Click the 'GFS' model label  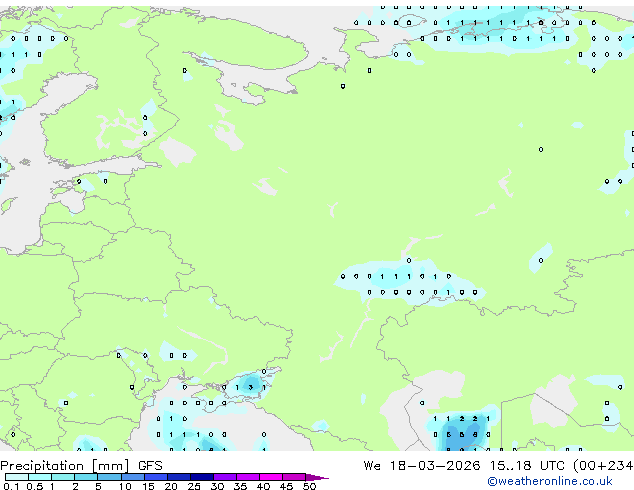point(150,466)
